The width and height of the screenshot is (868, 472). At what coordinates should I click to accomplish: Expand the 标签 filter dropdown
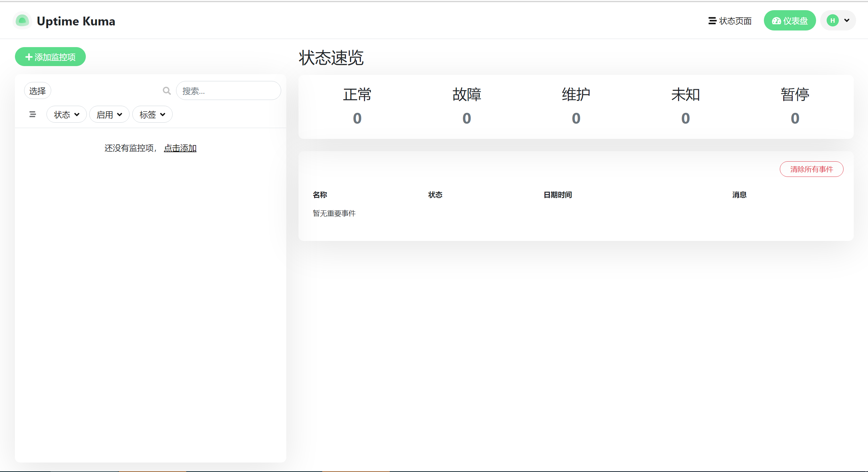coord(152,114)
